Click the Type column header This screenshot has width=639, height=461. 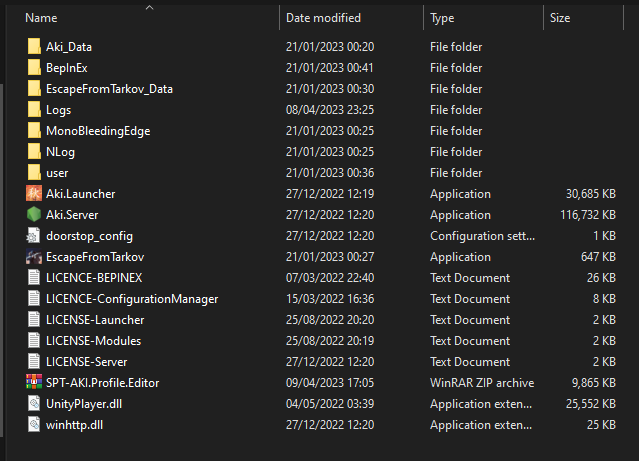tap(442, 18)
